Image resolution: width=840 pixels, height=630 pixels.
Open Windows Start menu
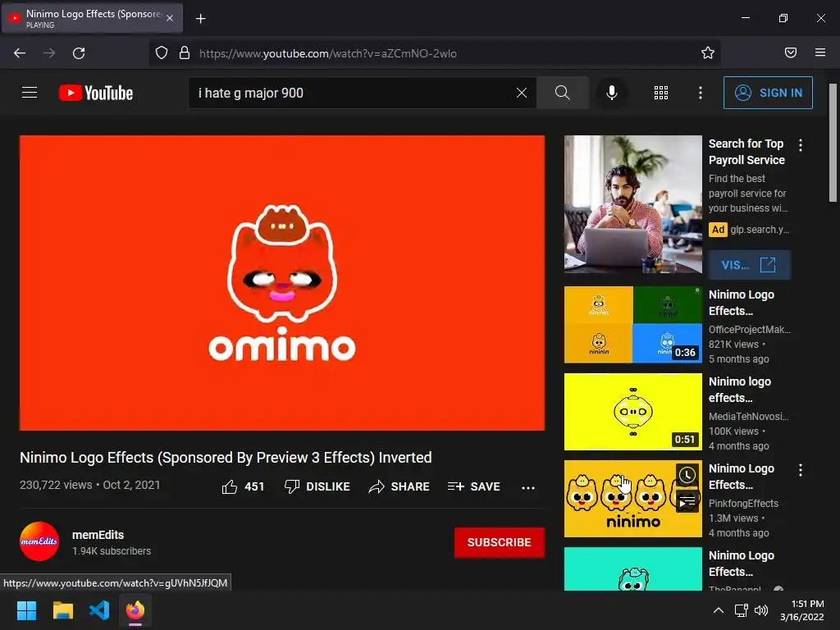point(26,610)
